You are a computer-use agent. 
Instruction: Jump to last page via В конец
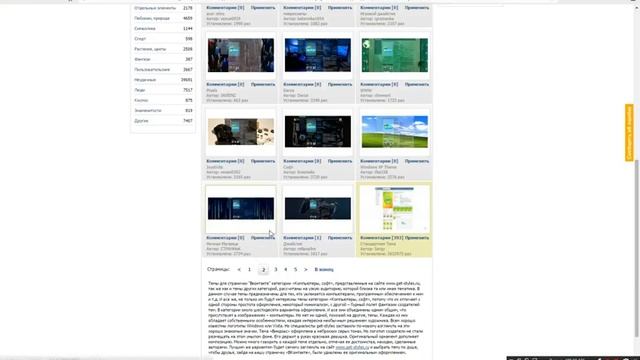pos(324,269)
